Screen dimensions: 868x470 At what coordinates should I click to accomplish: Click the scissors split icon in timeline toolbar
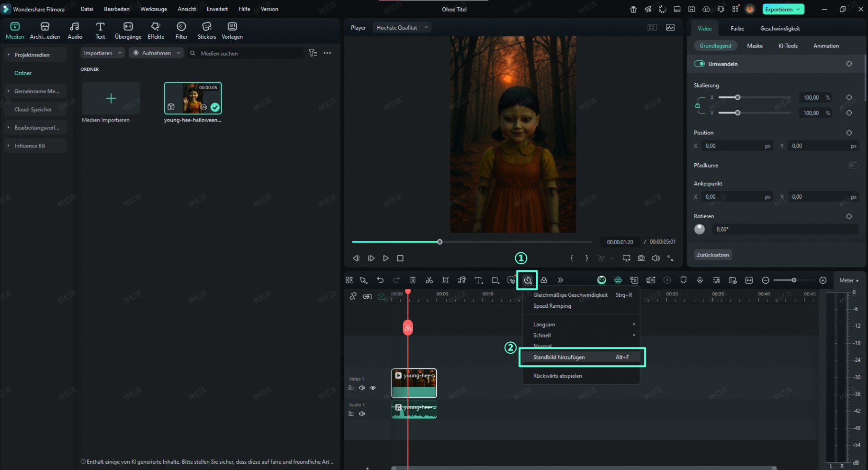pyautogui.click(x=429, y=280)
